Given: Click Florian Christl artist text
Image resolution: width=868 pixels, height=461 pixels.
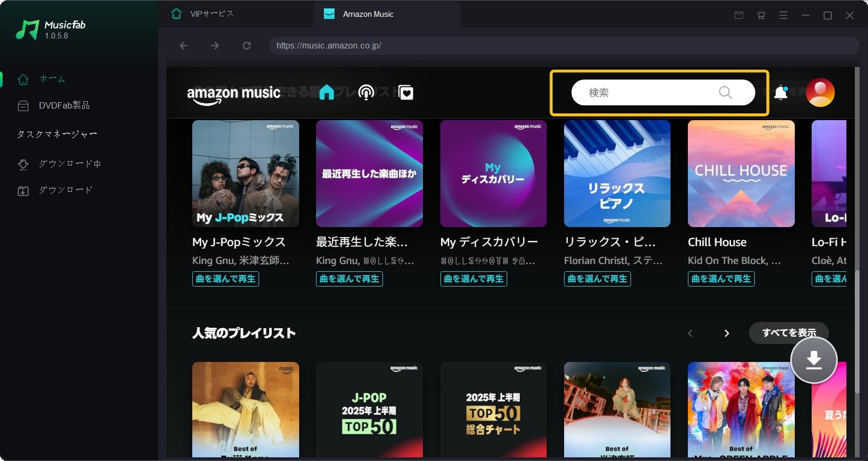Looking at the screenshot, I should (597, 261).
